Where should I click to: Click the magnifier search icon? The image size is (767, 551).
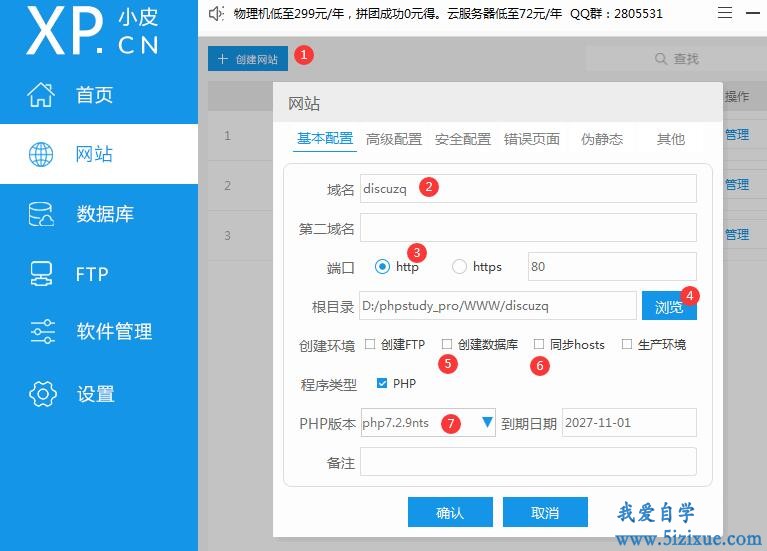tap(661, 59)
